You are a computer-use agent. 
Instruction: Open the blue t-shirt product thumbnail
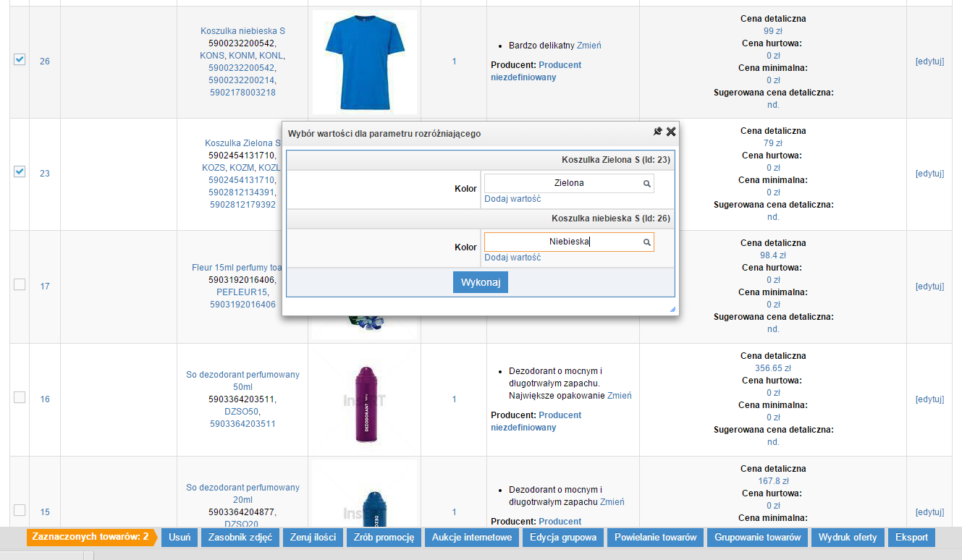tap(365, 61)
